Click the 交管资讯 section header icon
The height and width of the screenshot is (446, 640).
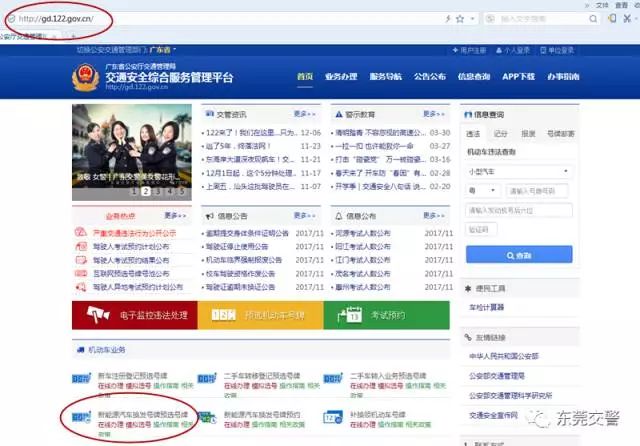pyautogui.click(x=210, y=114)
